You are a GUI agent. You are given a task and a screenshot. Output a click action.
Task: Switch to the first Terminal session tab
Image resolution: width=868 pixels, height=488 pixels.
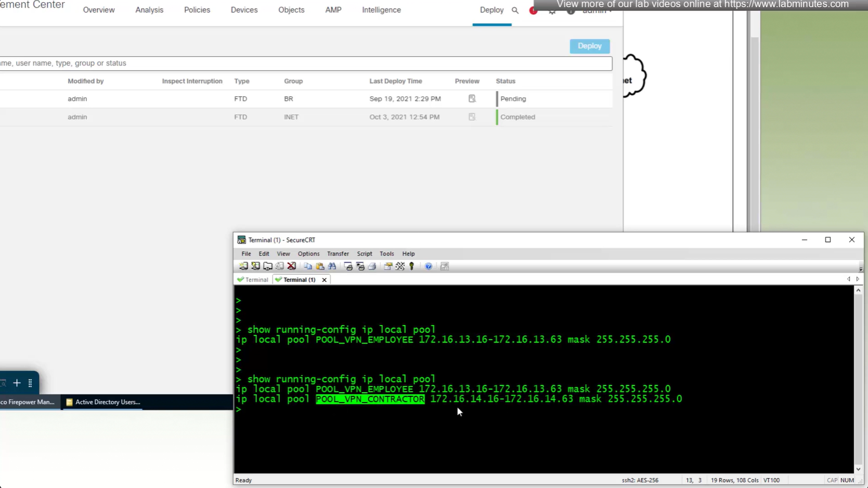253,280
